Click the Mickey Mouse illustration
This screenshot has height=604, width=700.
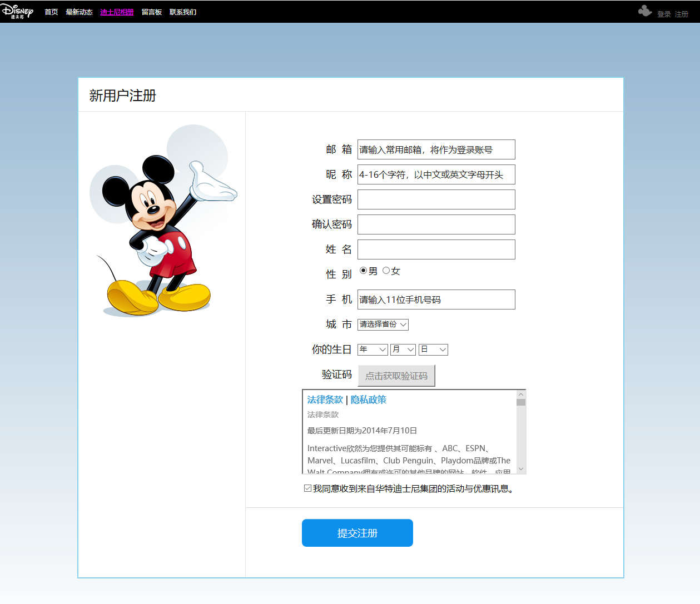163,221
